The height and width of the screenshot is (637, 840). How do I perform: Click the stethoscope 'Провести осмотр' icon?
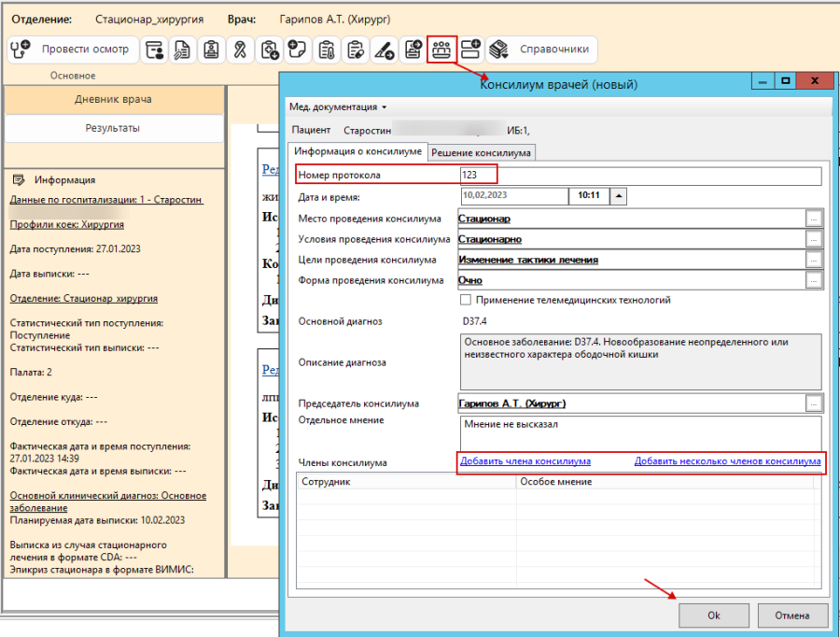click(21, 50)
